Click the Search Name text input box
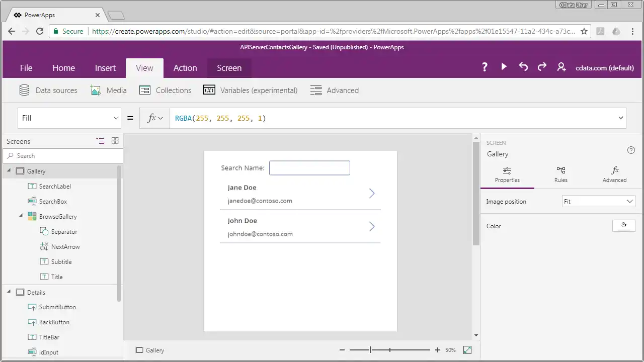The image size is (644, 362). [309, 168]
